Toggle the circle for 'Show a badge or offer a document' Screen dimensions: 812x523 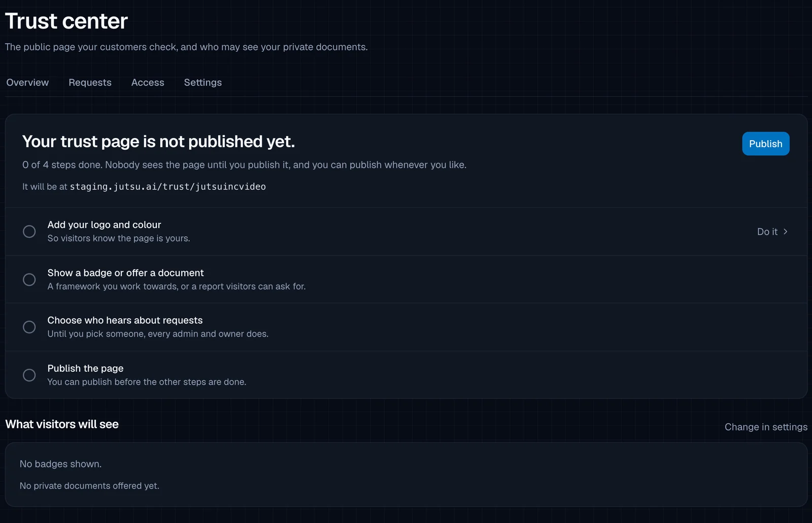[29, 279]
